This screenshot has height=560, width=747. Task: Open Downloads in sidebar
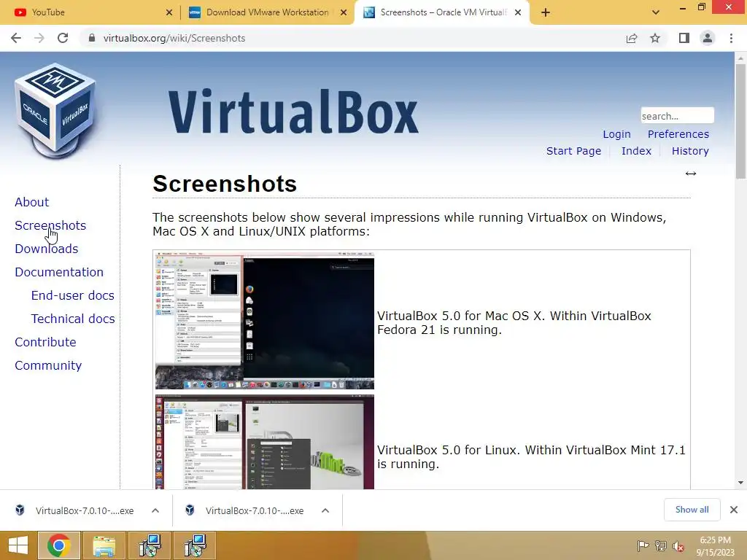(x=46, y=249)
